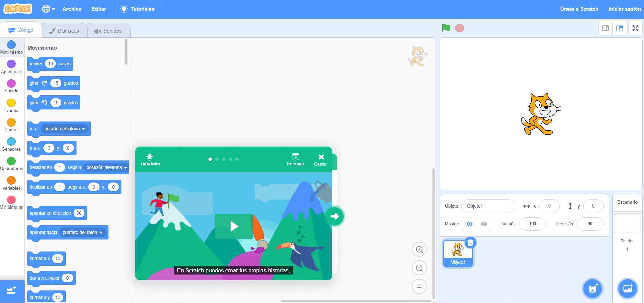The width and height of the screenshot is (644, 303).
Task: Select the Variables block category
Action: coord(11,183)
